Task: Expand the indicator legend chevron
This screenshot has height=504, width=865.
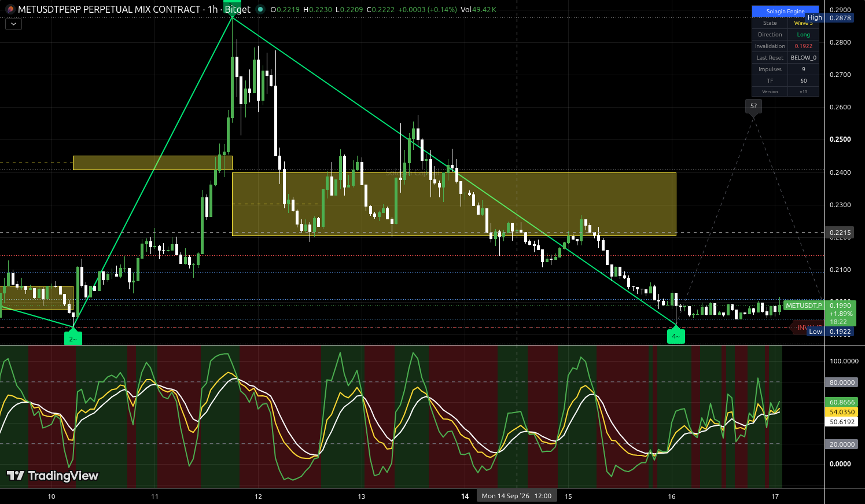Action: point(13,24)
